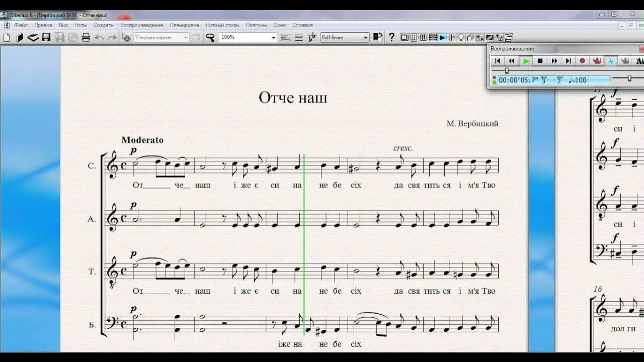Image resolution: width=644 pixels, height=362 pixels.
Task: Click the scan icon in the toolbar
Action: coord(33,37)
